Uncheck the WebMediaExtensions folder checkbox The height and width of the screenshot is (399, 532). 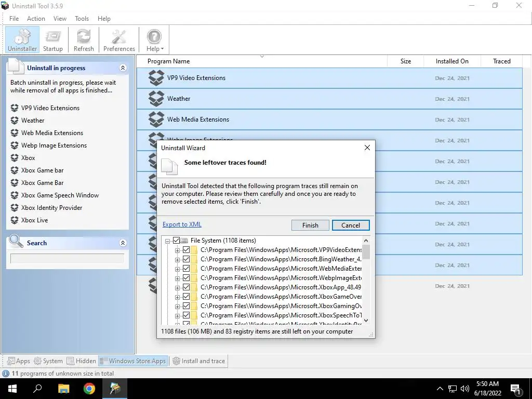[187, 269]
